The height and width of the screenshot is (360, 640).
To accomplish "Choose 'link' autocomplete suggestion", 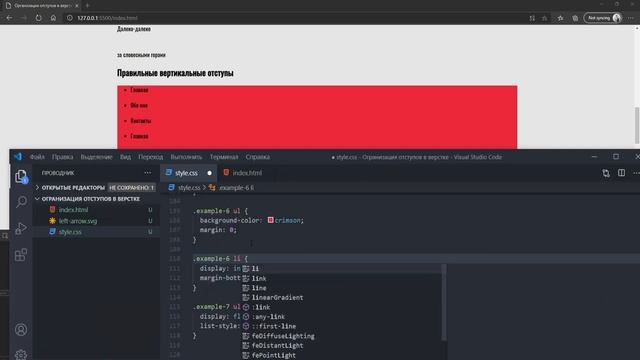I will (341, 278).
